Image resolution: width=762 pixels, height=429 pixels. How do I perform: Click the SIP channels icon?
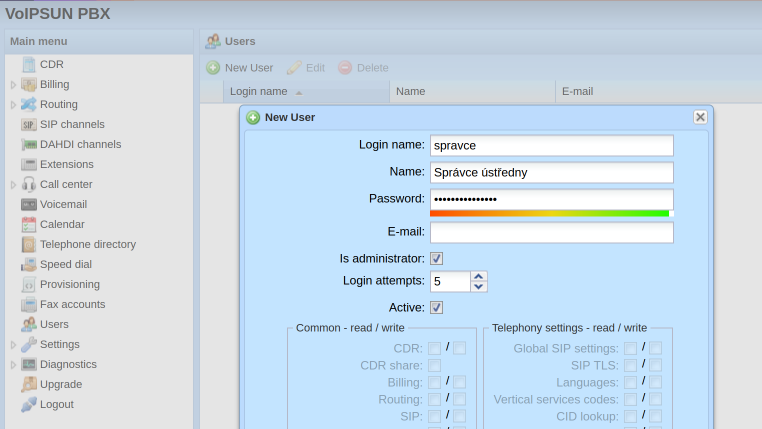(x=29, y=125)
